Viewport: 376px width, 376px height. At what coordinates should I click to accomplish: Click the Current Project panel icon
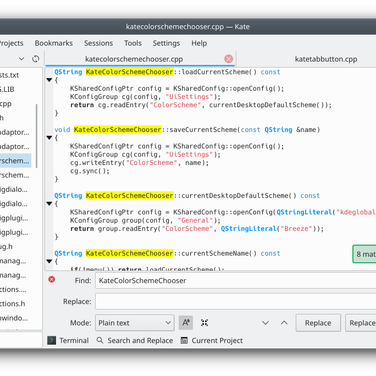click(184, 340)
